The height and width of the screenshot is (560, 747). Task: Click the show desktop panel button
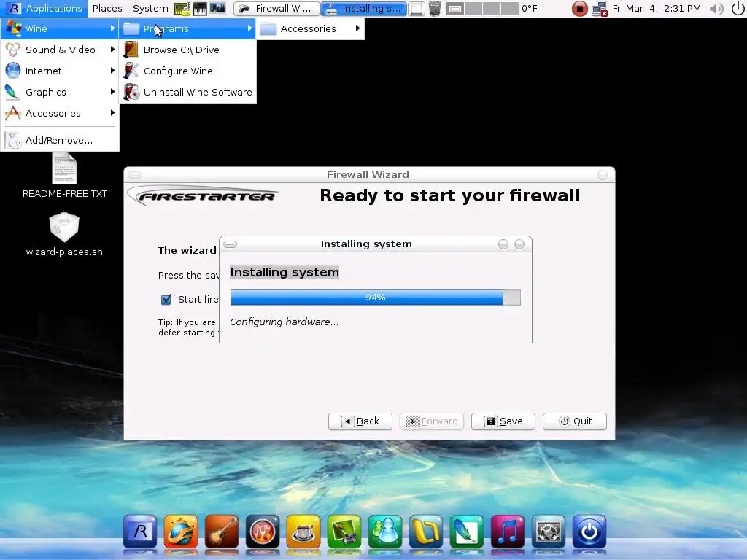pyautogui.click(x=416, y=9)
